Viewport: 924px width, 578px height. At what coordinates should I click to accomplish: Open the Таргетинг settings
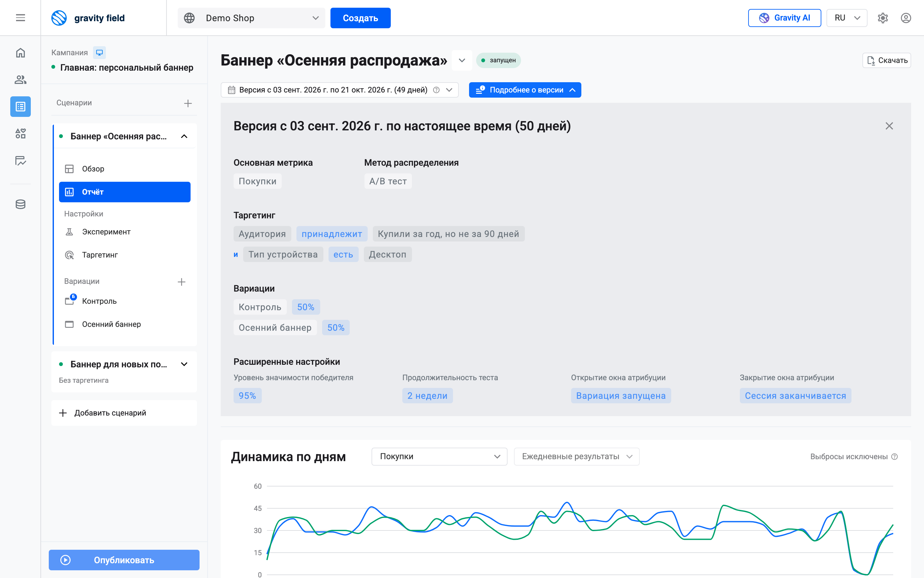pyautogui.click(x=124, y=255)
